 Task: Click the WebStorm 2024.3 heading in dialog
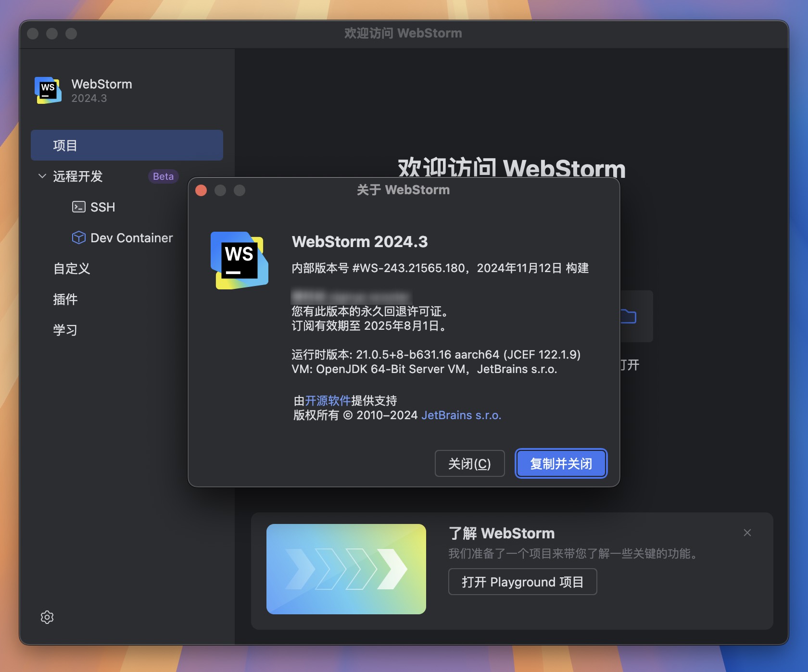(x=360, y=242)
